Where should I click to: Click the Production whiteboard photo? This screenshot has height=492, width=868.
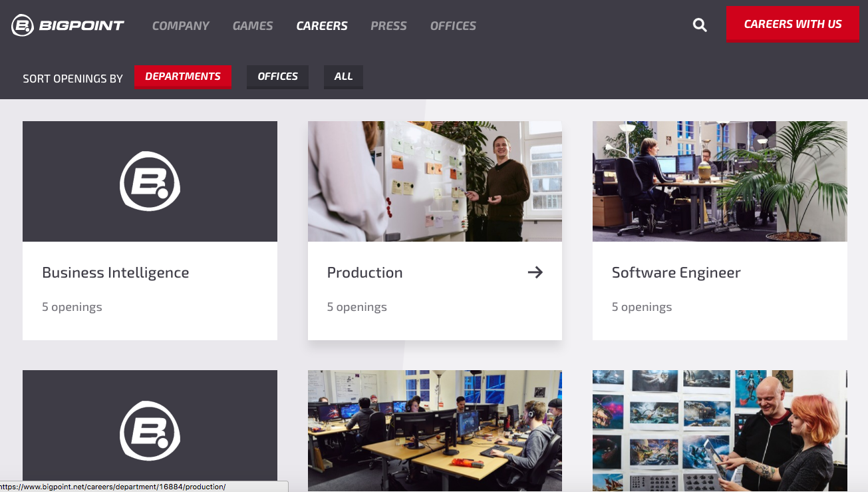coord(434,181)
